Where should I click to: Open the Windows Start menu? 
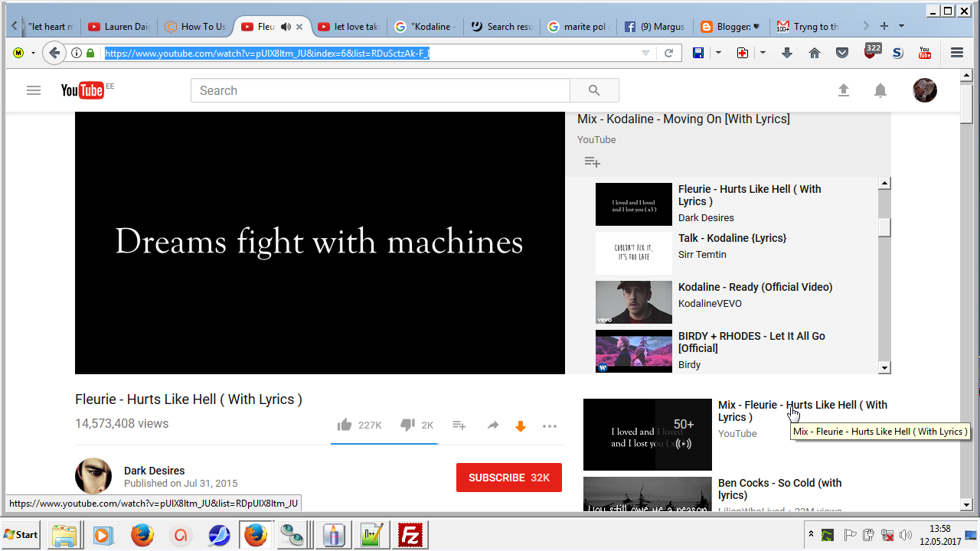point(21,534)
